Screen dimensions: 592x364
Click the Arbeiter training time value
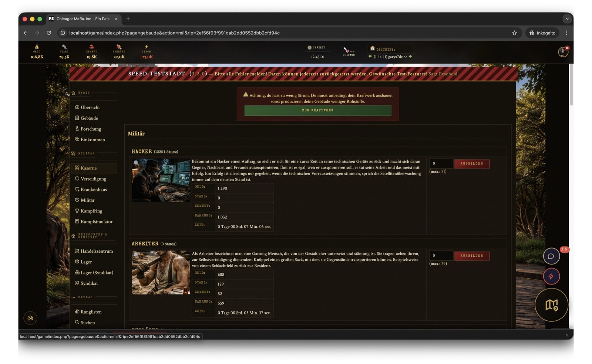[x=244, y=313]
